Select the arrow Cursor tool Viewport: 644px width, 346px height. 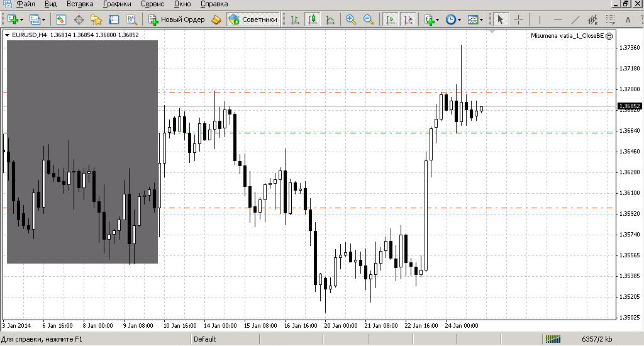(x=500, y=20)
